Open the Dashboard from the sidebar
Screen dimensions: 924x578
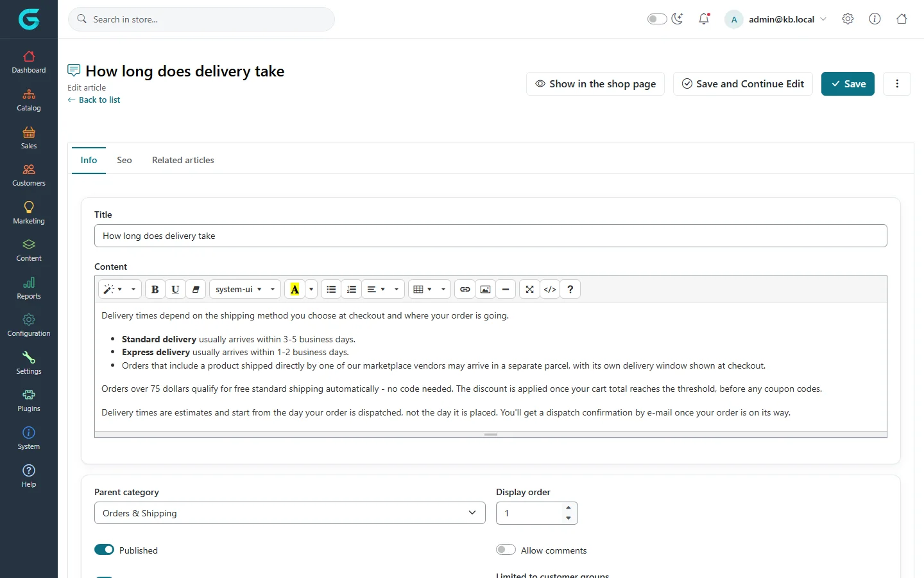coord(29,62)
